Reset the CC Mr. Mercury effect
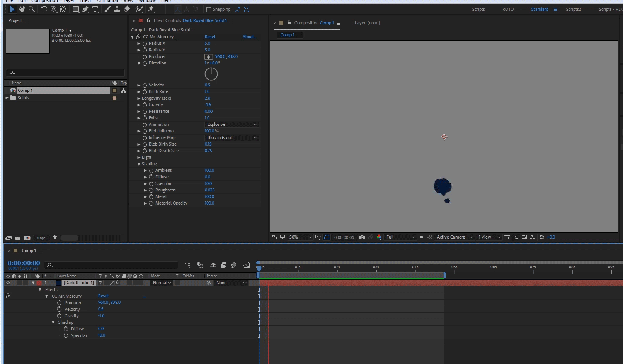 click(x=210, y=37)
